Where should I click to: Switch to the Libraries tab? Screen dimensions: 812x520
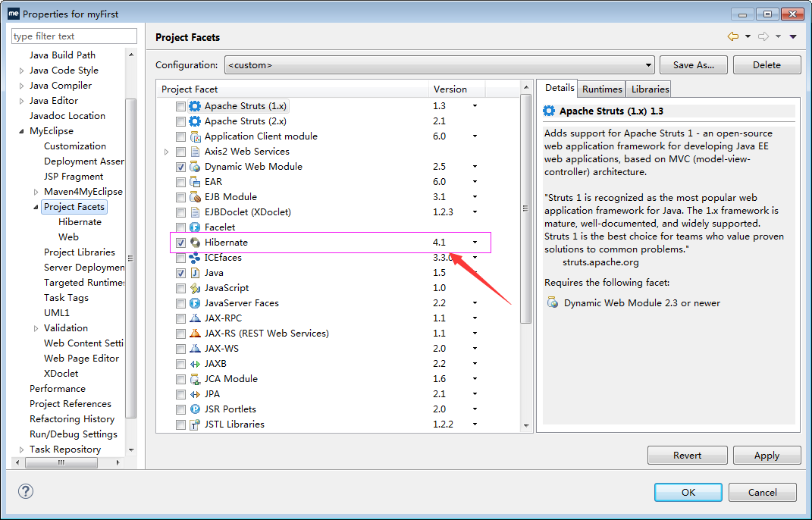pyautogui.click(x=650, y=89)
